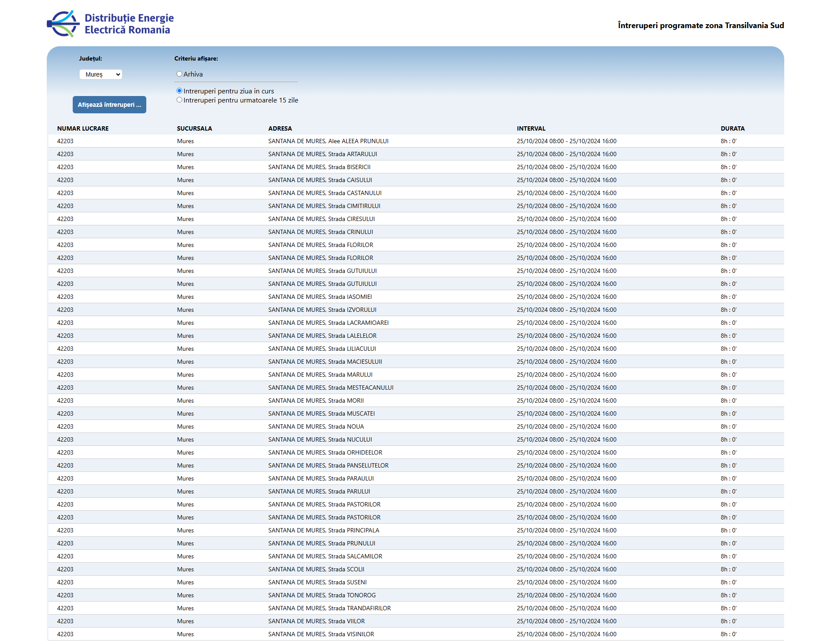
Task: Click the INTERVAL column header
Action: (x=531, y=128)
